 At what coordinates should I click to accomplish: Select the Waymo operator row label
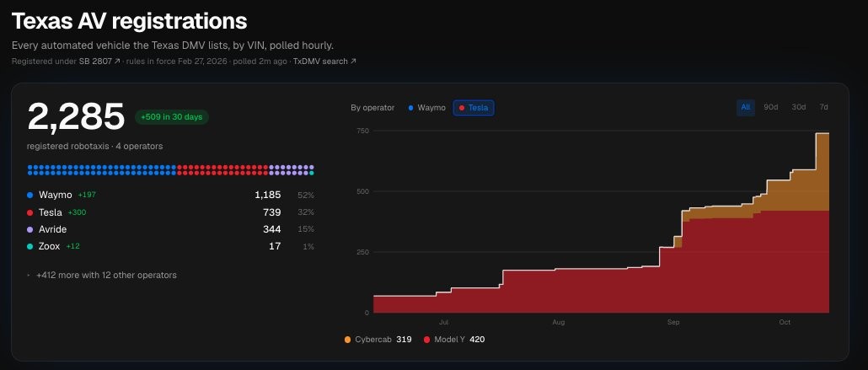(x=56, y=195)
